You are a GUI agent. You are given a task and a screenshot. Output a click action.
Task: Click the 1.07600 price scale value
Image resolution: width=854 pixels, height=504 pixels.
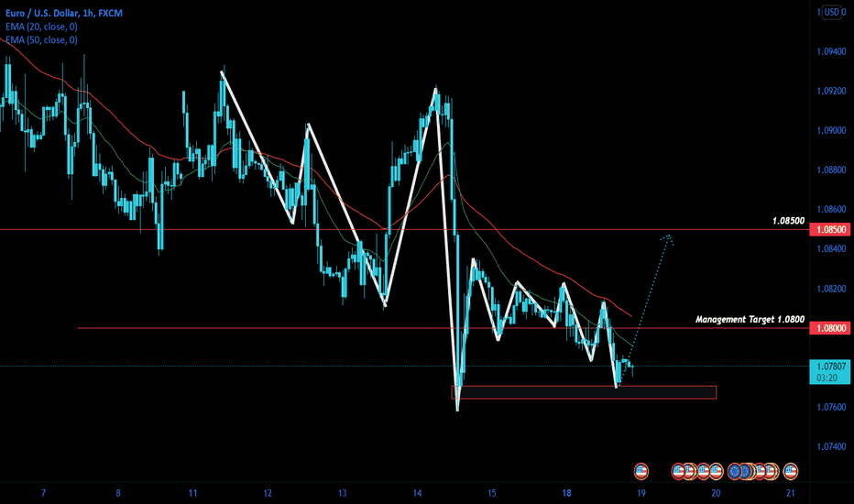pos(831,407)
